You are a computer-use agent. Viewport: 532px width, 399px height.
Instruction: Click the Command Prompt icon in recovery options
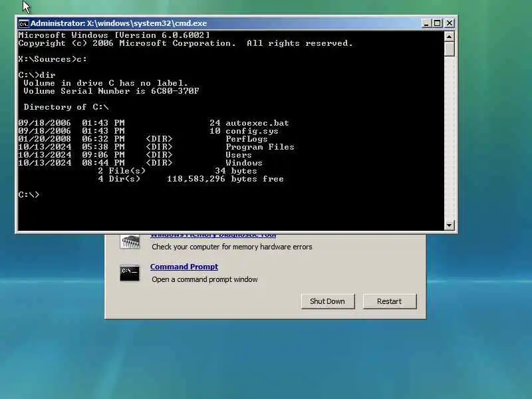[x=130, y=273]
